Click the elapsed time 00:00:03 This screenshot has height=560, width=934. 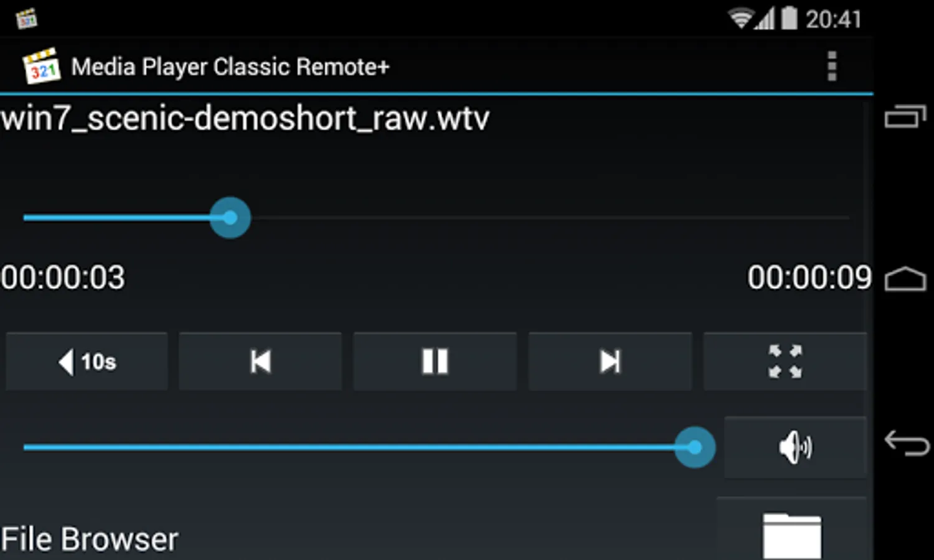click(x=63, y=278)
